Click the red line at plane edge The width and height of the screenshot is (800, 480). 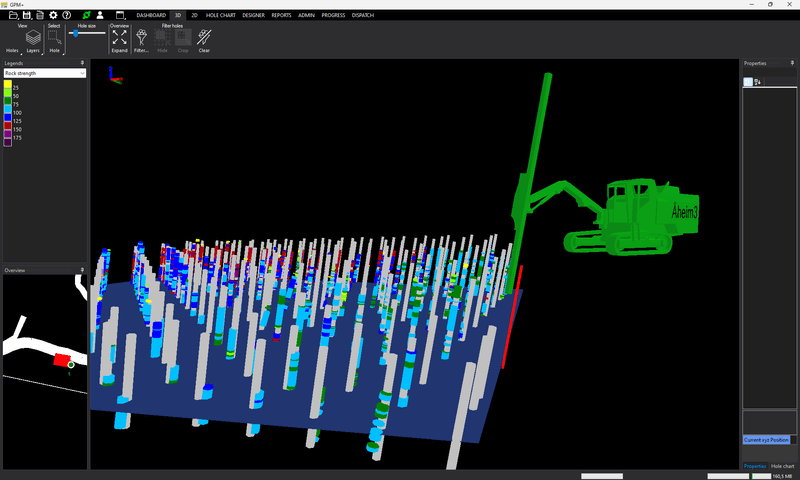tap(512, 316)
